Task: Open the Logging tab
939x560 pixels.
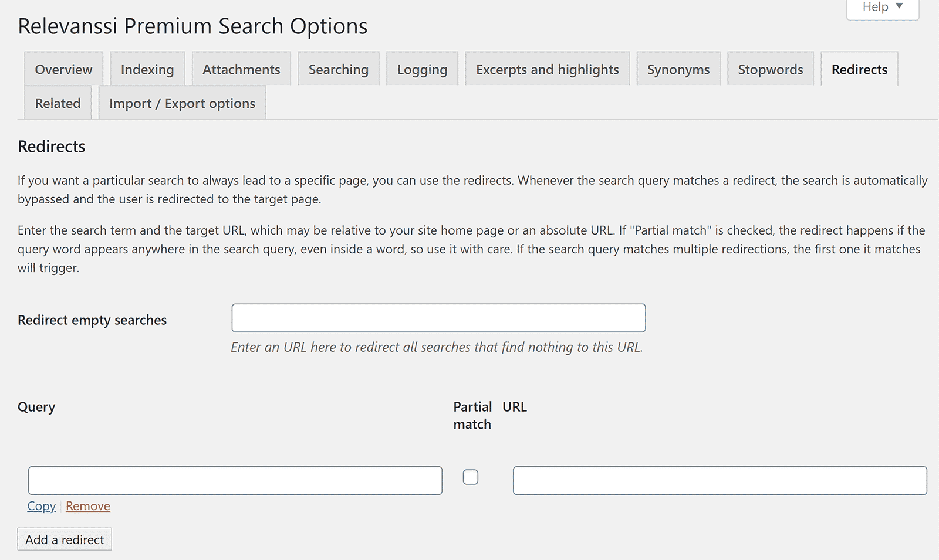Action: click(422, 69)
